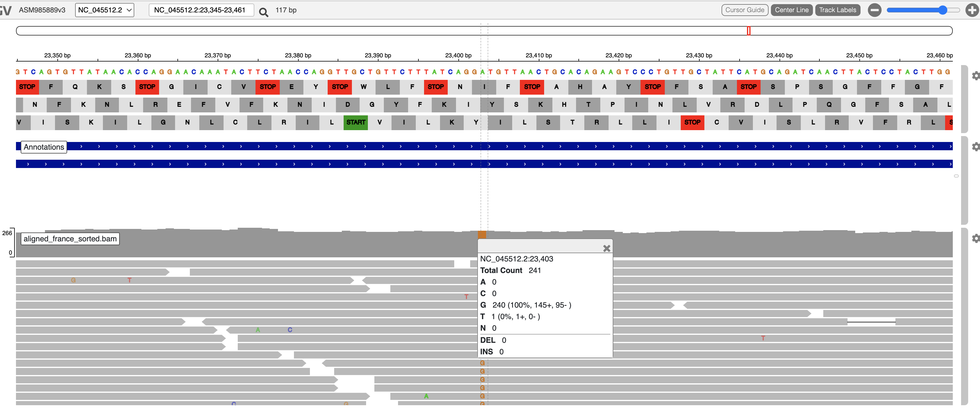
Task: Click the Annotations track label
Action: (x=44, y=147)
